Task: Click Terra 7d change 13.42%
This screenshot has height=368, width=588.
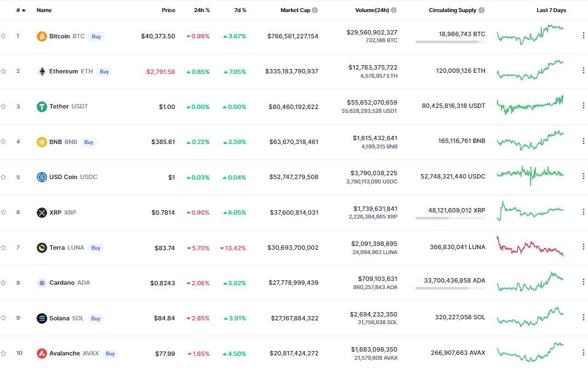Action: coord(233,248)
